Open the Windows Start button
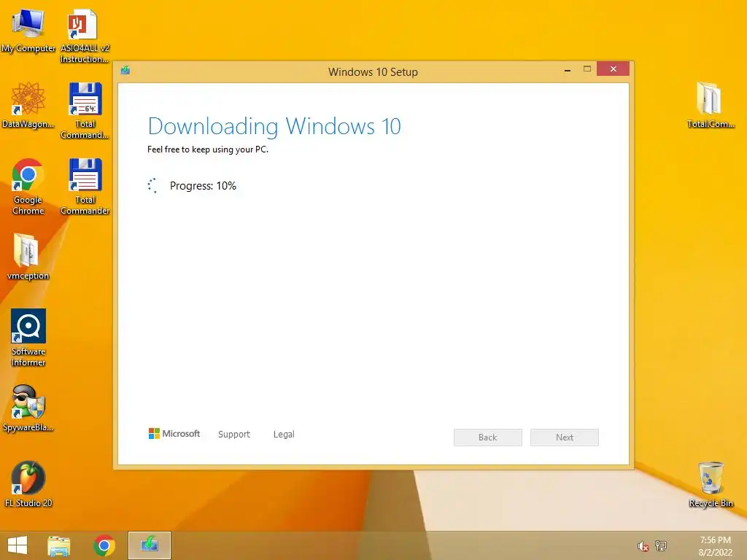 point(18,545)
